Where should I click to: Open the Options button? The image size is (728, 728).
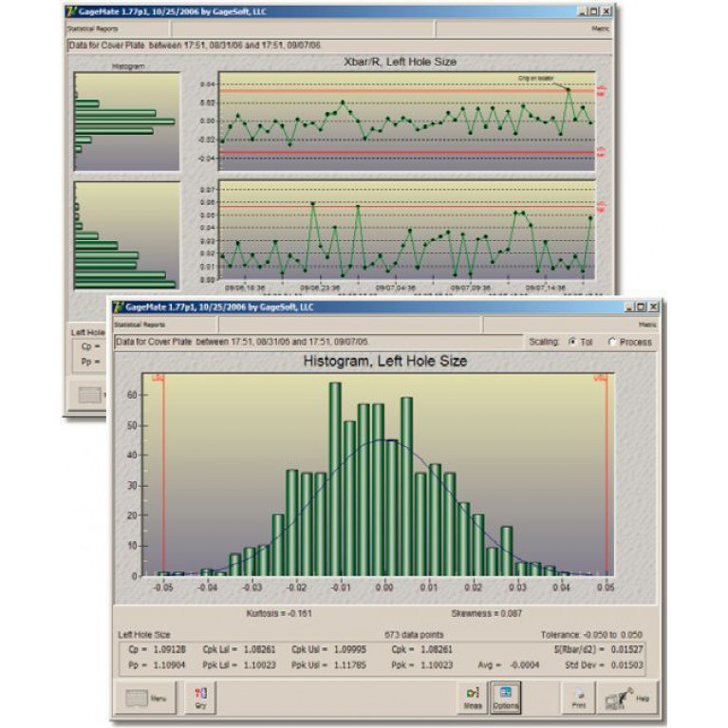point(505,697)
